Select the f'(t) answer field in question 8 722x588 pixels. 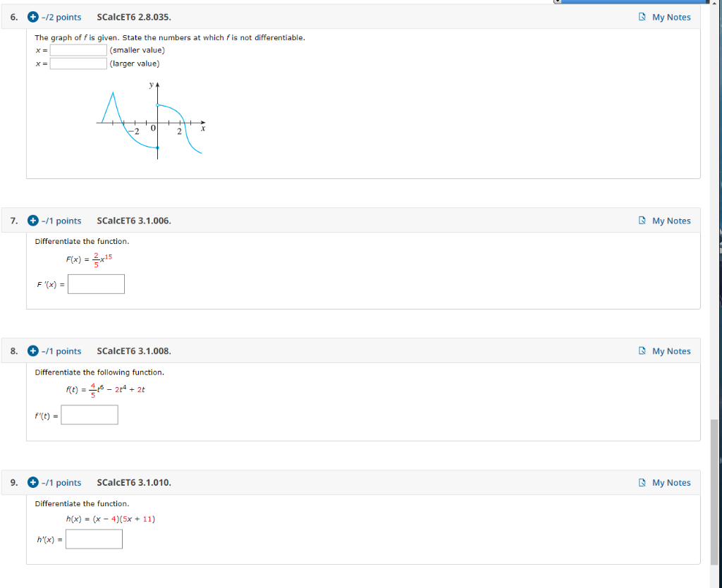[x=90, y=415]
